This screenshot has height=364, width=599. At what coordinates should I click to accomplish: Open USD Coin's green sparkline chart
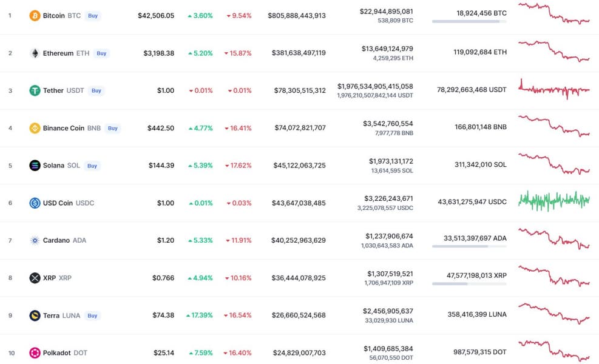[553, 200]
